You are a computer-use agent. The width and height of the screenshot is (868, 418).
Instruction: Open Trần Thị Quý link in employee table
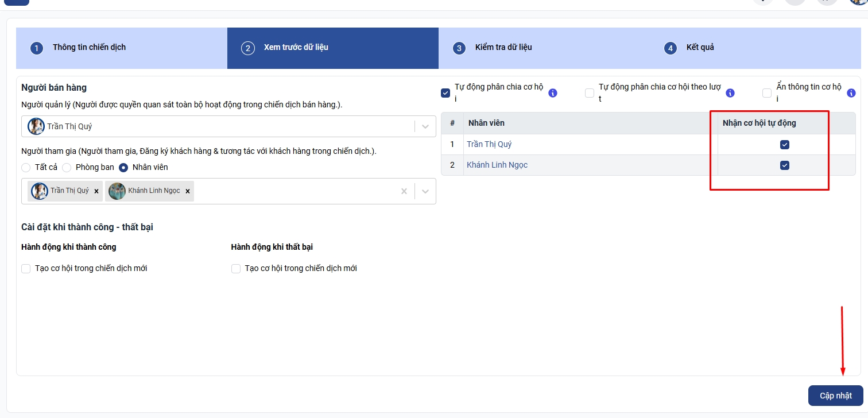(x=489, y=145)
